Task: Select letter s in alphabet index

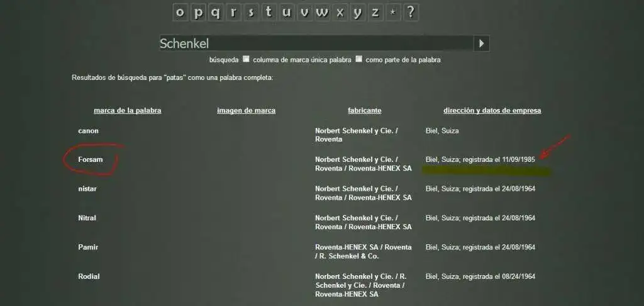Action: point(251,13)
